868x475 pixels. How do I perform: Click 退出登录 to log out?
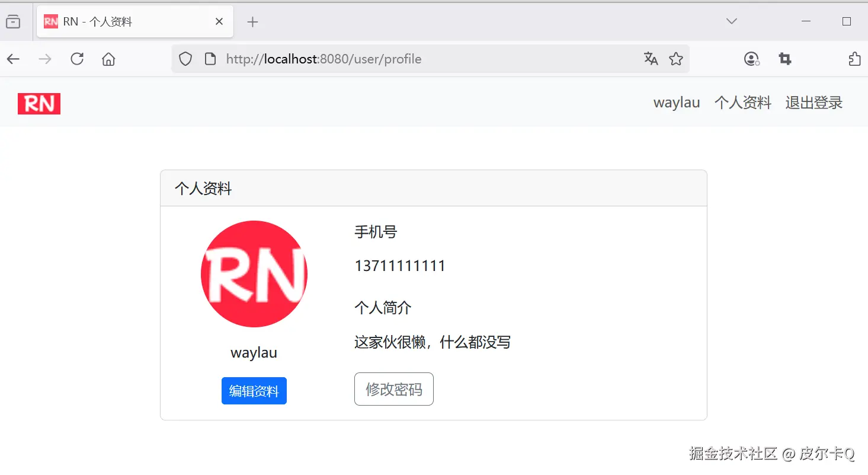click(x=813, y=103)
